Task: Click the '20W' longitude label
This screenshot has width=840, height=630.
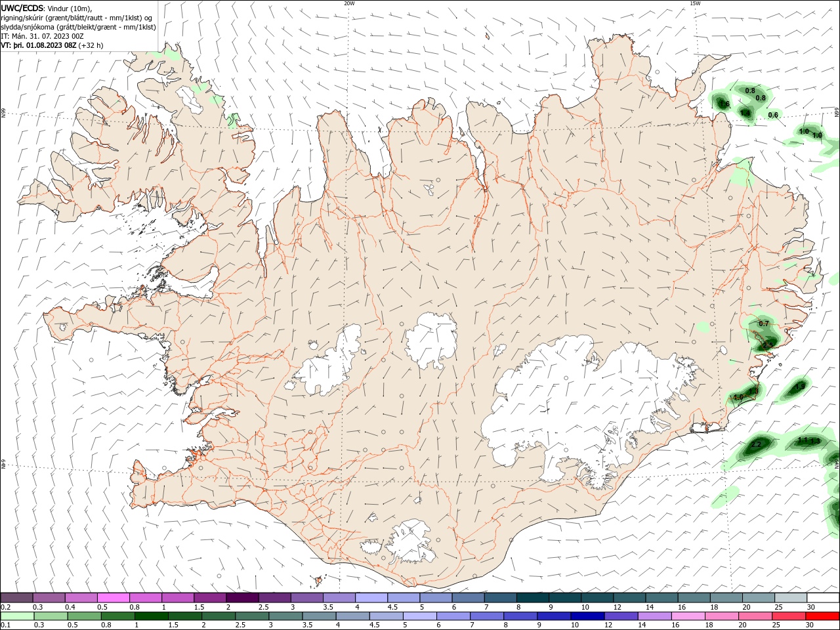Action: (x=349, y=3)
